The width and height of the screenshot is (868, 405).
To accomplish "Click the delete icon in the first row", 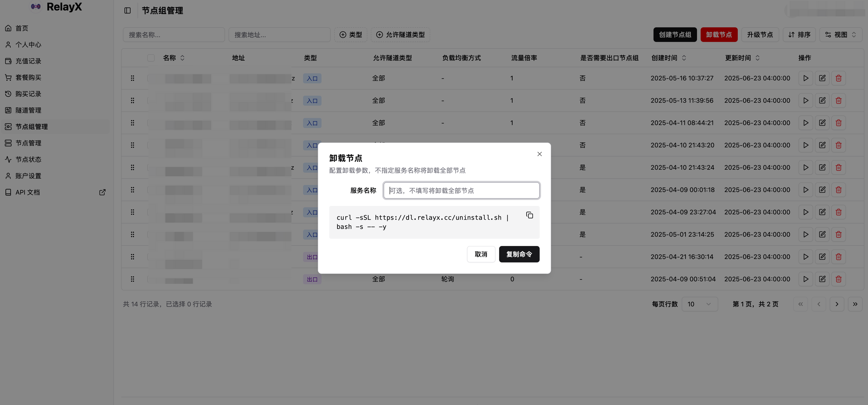I will [838, 78].
